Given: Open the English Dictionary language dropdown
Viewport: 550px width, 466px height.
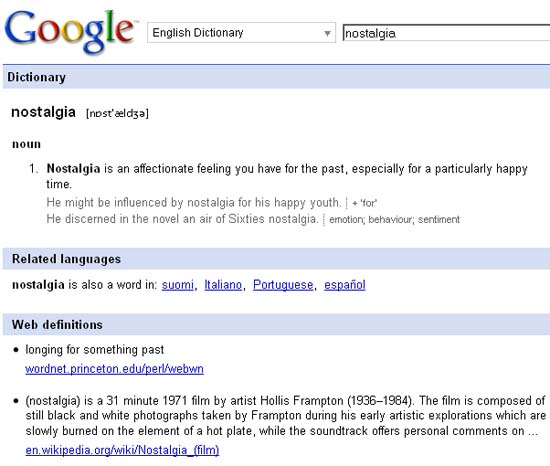Looking at the screenshot, I should click(x=241, y=33).
